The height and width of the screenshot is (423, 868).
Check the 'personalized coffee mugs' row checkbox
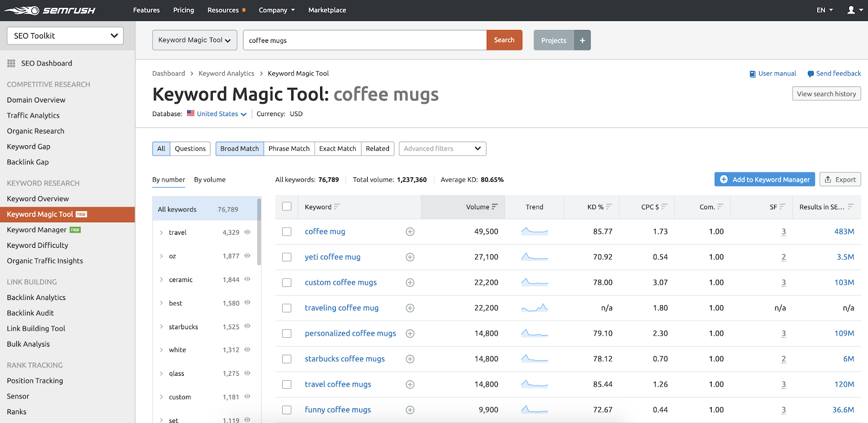287,334
